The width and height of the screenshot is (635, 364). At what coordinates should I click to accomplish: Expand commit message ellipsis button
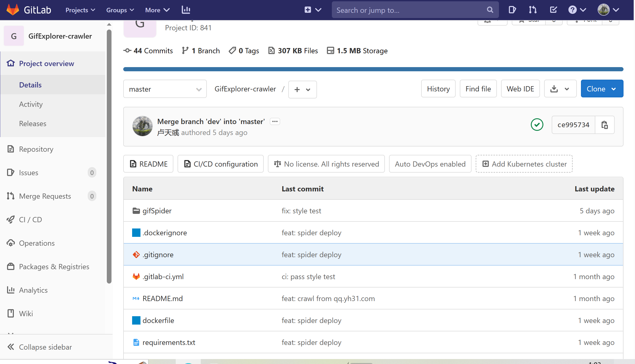[275, 121]
